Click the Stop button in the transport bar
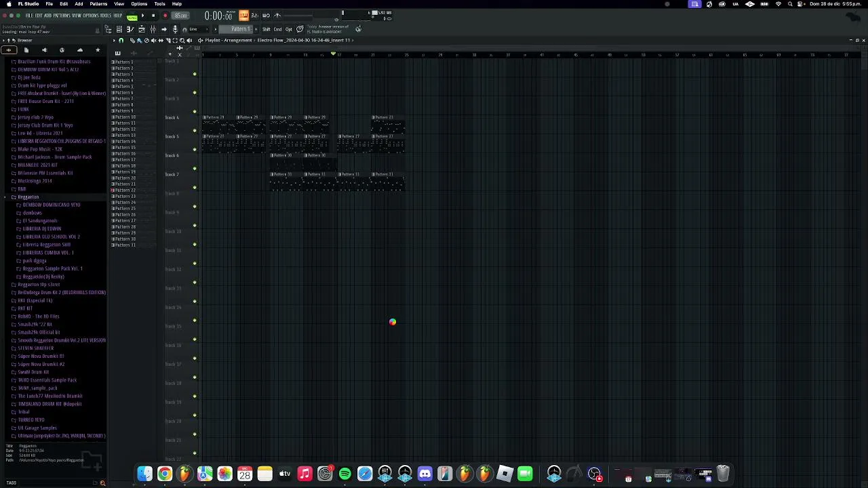868x488 pixels. (153, 16)
